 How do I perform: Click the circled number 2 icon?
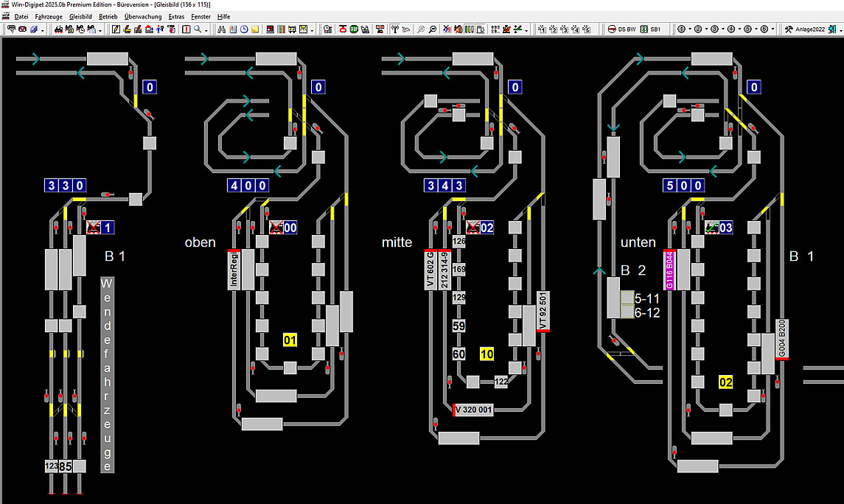[697, 29]
